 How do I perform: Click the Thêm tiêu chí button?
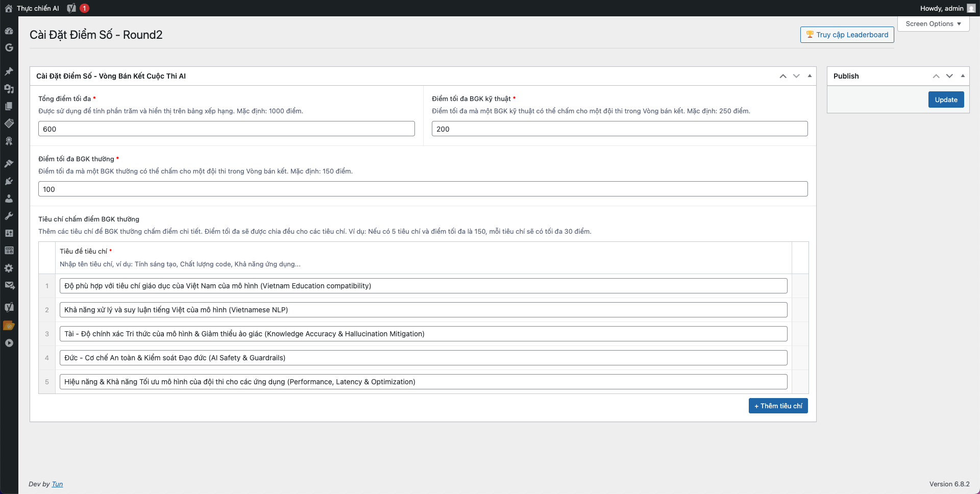tap(778, 406)
